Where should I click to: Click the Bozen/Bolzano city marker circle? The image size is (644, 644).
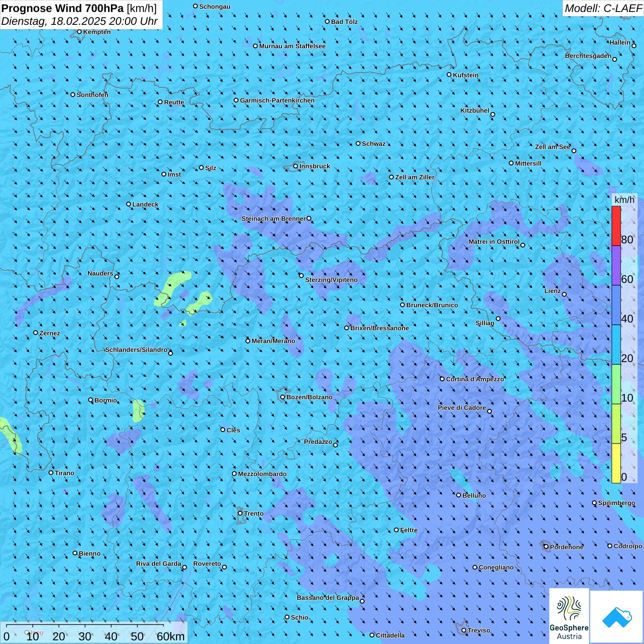283,397
